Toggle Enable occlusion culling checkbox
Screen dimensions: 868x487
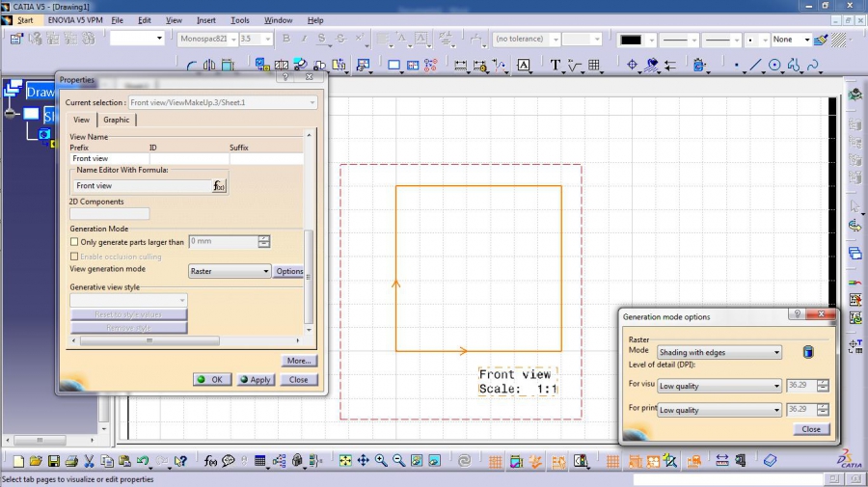pos(74,257)
